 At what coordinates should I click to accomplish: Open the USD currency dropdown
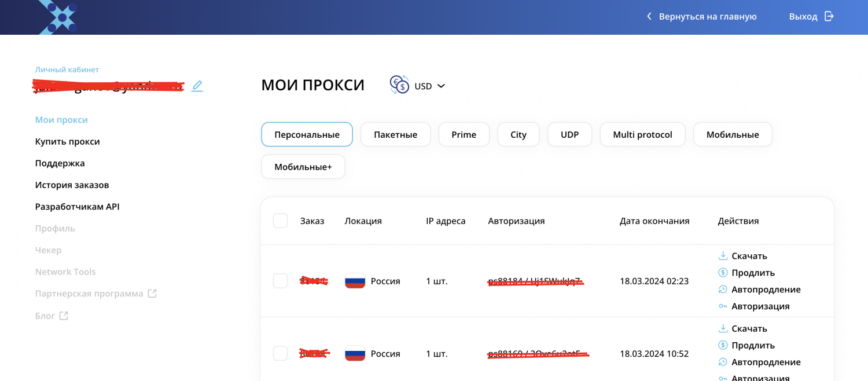coord(430,86)
